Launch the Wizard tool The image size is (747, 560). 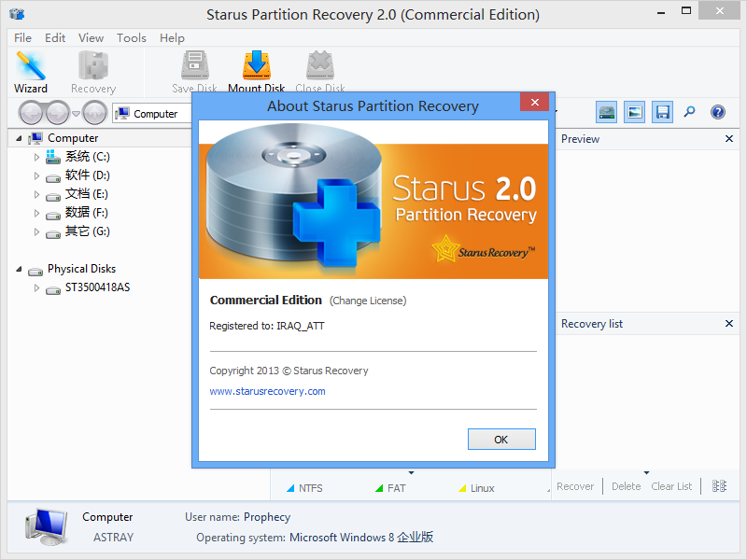pyautogui.click(x=31, y=72)
